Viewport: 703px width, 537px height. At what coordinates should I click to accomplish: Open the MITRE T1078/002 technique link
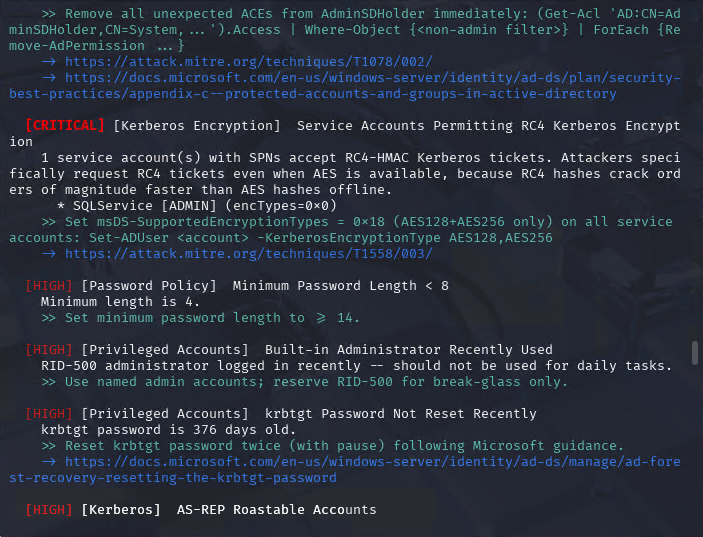pyautogui.click(x=249, y=62)
